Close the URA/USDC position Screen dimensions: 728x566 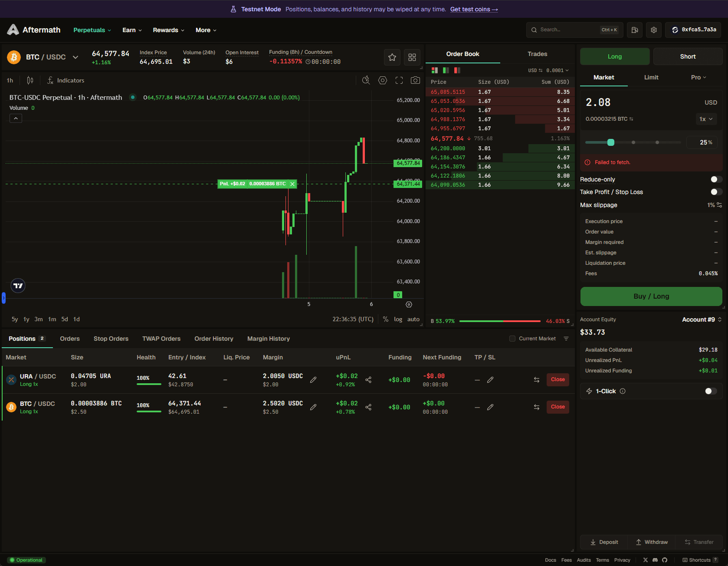(558, 379)
